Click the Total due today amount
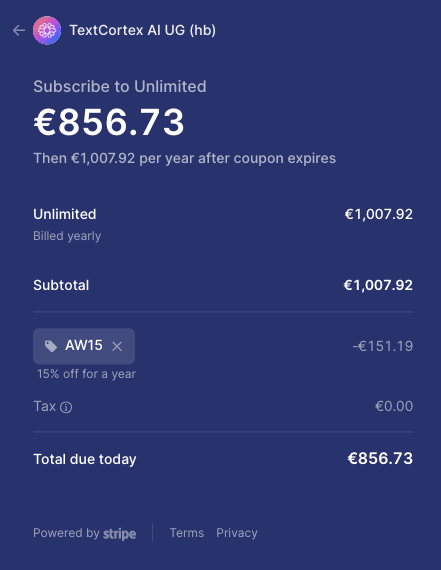Viewport: 441px width, 570px height. point(380,459)
